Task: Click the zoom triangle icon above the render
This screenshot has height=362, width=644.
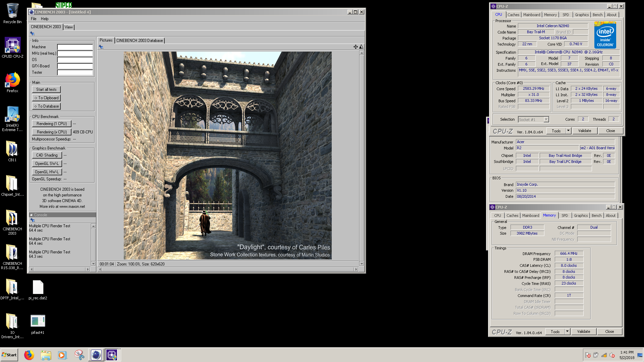Action: pyautogui.click(x=361, y=47)
